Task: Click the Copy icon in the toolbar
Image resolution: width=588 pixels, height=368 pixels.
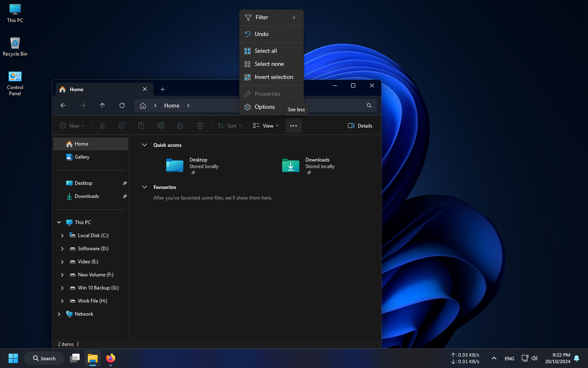Action: 122,126
